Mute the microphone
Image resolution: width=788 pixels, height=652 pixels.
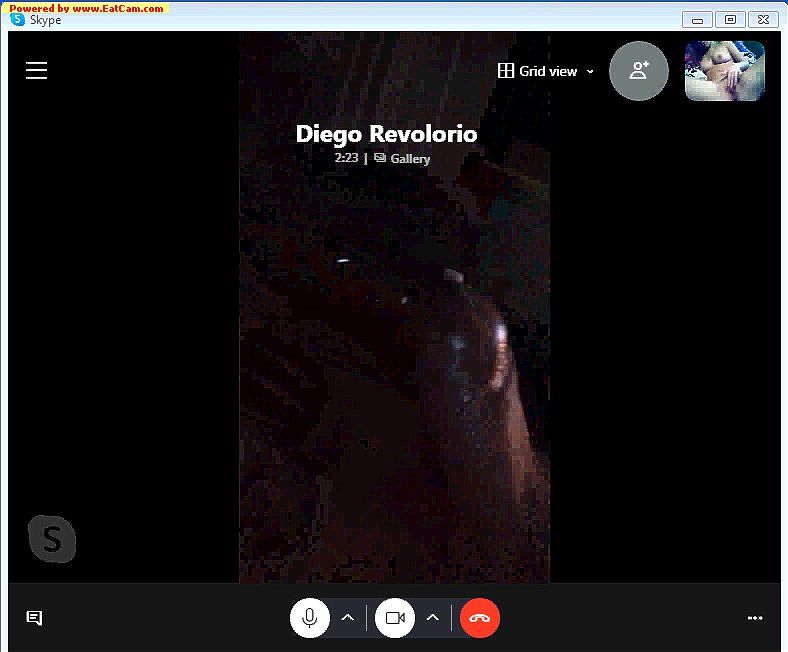click(x=310, y=618)
